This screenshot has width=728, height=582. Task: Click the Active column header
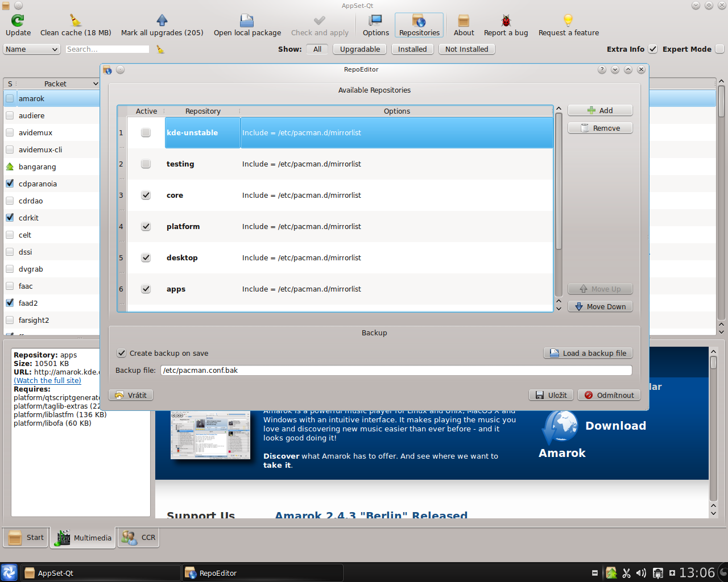[x=146, y=111]
